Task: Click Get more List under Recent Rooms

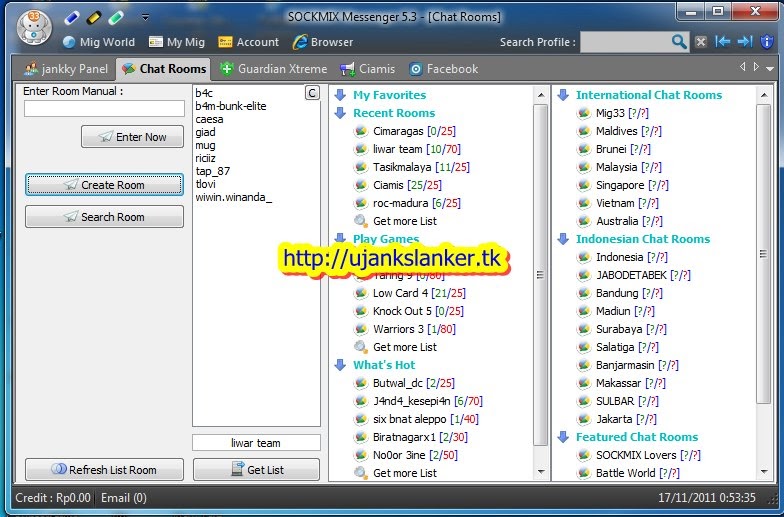Action: pyautogui.click(x=404, y=221)
